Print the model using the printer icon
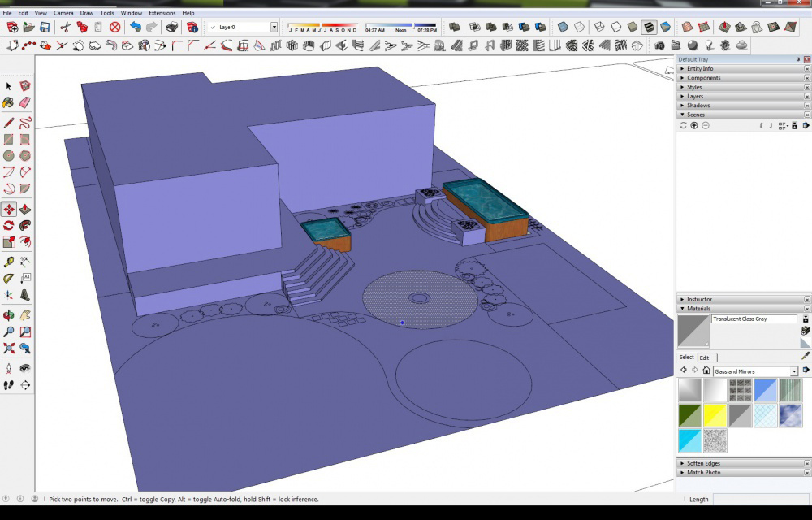The image size is (812, 520). pos(172,27)
